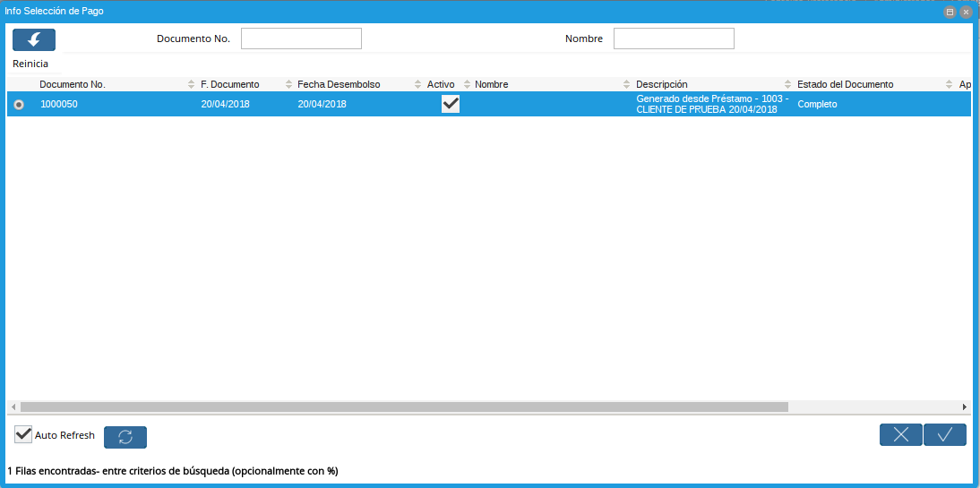This screenshot has width=980, height=488.
Task: Focus the Documento No. search field
Action: pos(301,39)
